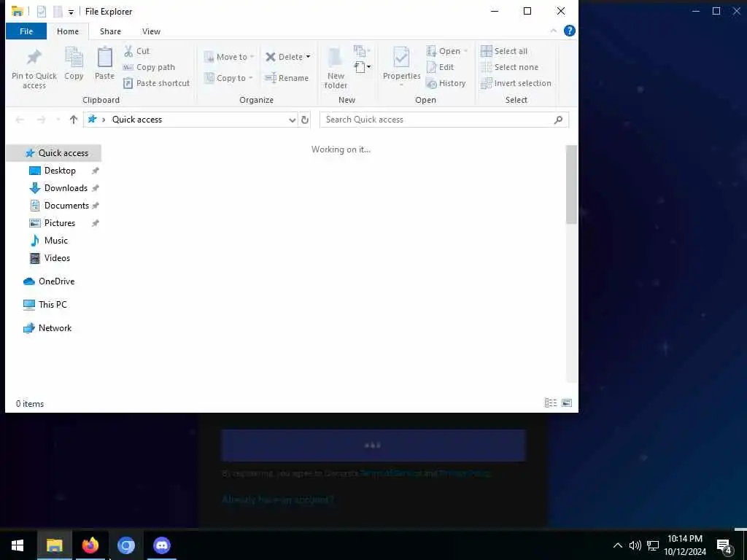Click the Delete X button

tap(284, 57)
